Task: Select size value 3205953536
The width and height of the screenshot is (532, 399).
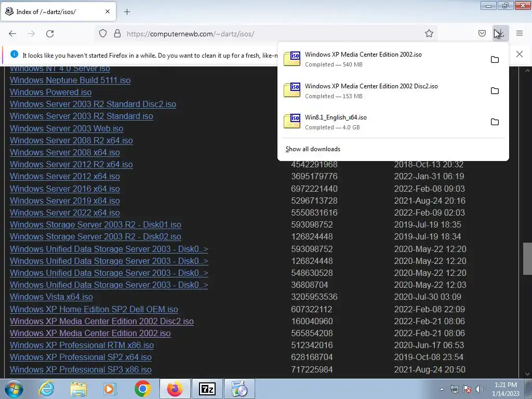Action: (314, 297)
